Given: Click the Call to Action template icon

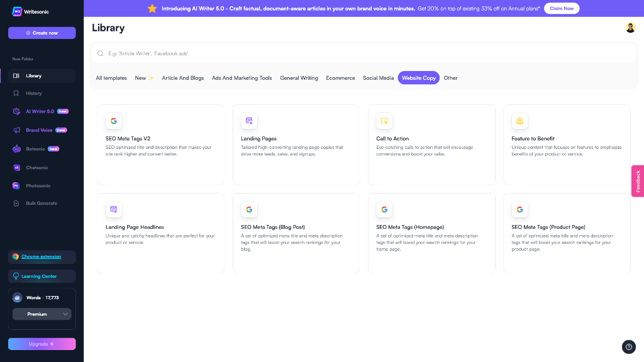Looking at the screenshot, I should tap(384, 121).
